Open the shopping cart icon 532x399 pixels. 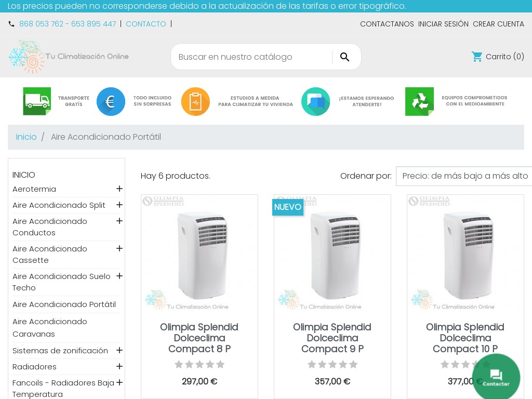[477, 57]
